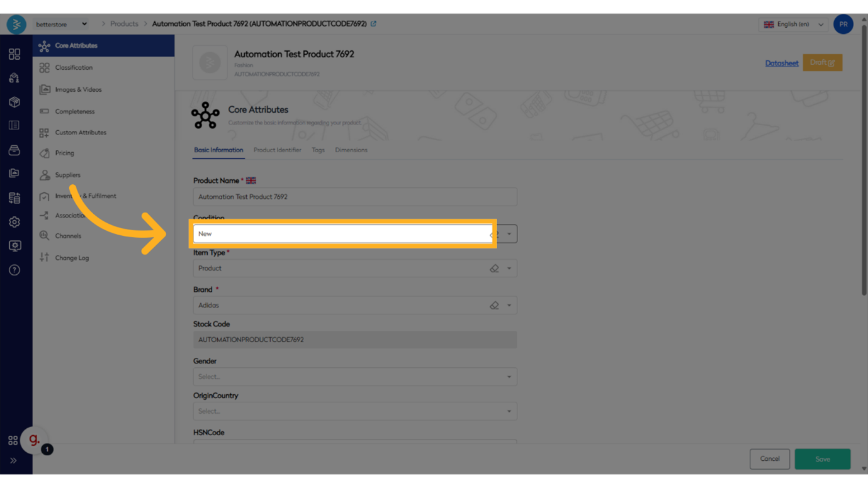Open the betterstore store switcher dropdown
Image resolution: width=868 pixels, height=488 pixels.
[61, 25]
